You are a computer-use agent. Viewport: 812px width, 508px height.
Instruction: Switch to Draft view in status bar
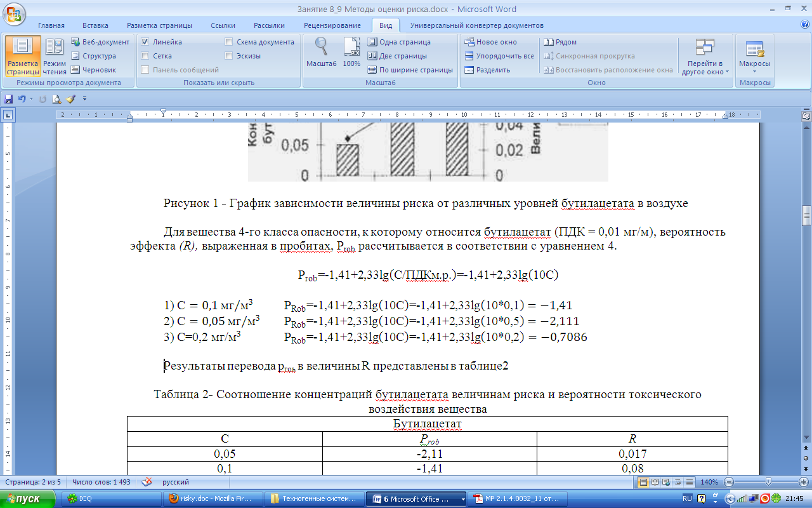(690, 482)
